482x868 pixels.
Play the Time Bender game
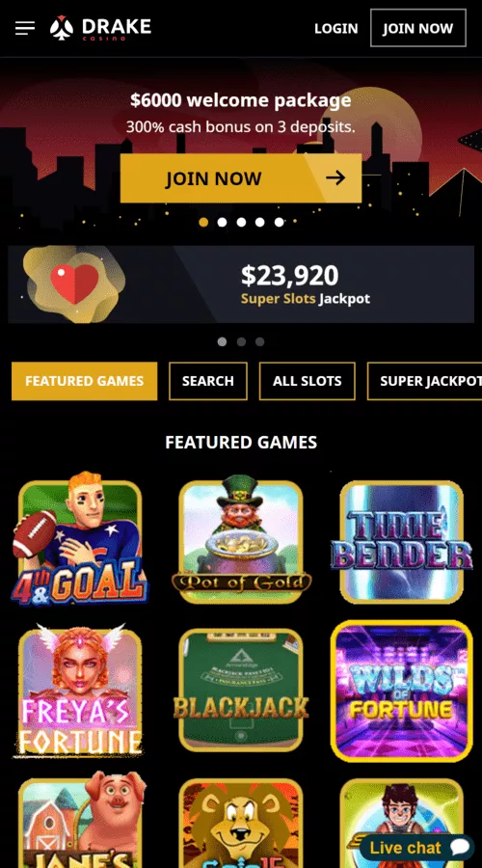pos(402,542)
